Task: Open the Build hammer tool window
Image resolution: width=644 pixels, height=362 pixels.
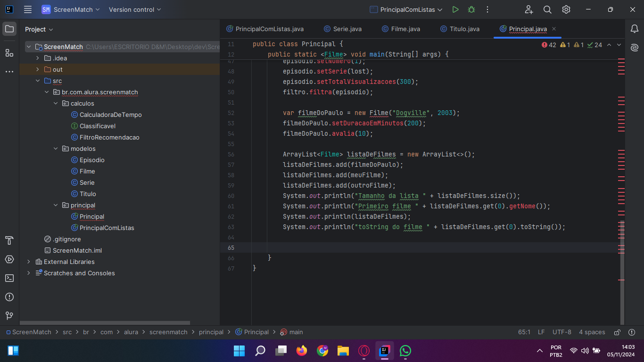Action: pyautogui.click(x=9, y=240)
